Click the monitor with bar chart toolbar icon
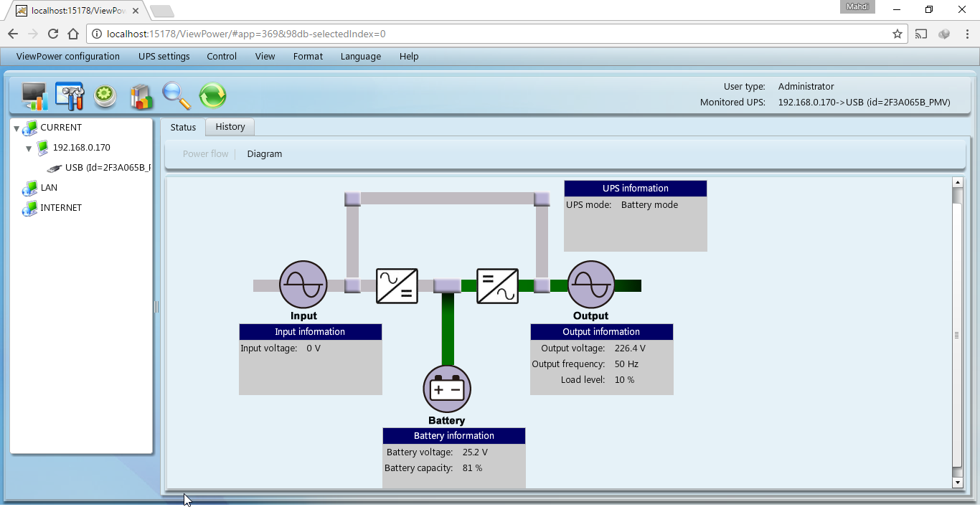This screenshot has height=522, width=980. pos(34,96)
